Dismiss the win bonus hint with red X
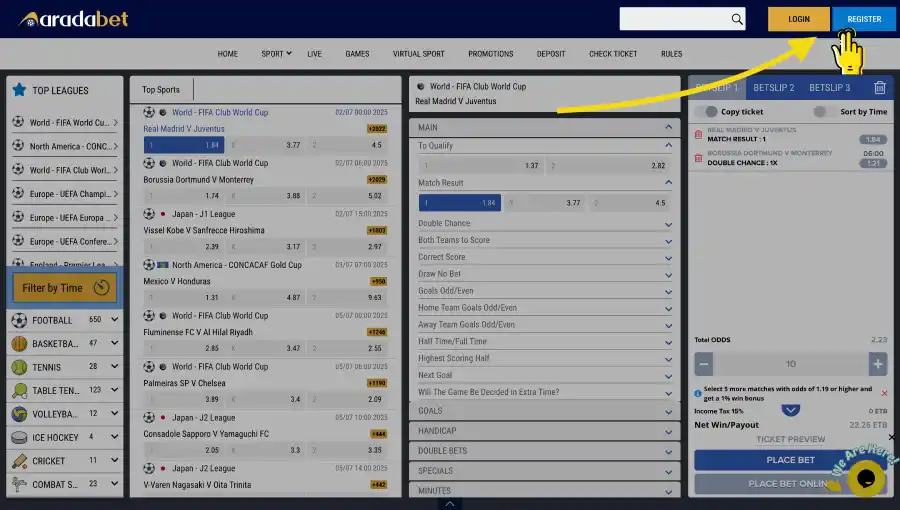The image size is (900, 510). point(884,394)
